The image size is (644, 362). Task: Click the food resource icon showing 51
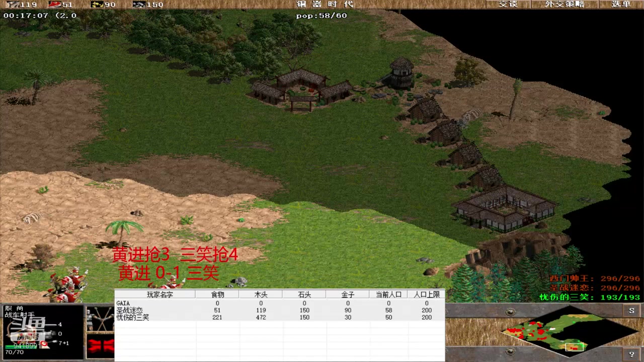click(x=55, y=5)
